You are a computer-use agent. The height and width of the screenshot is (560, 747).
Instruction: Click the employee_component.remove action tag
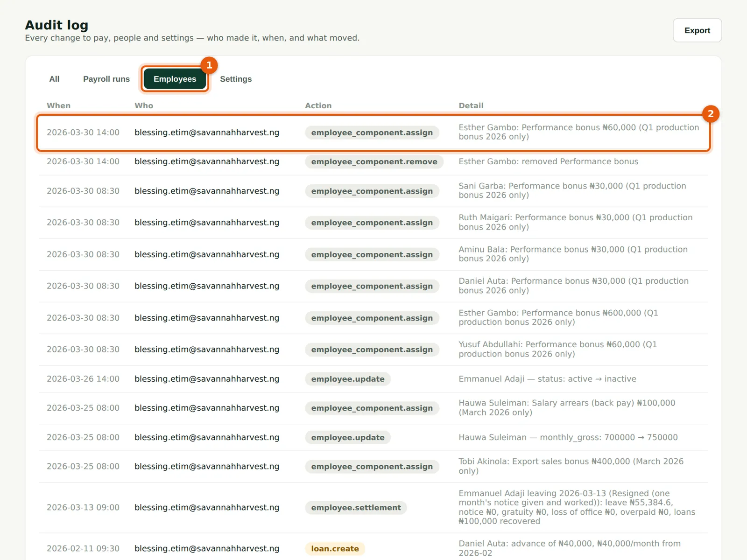tap(374, 161)
